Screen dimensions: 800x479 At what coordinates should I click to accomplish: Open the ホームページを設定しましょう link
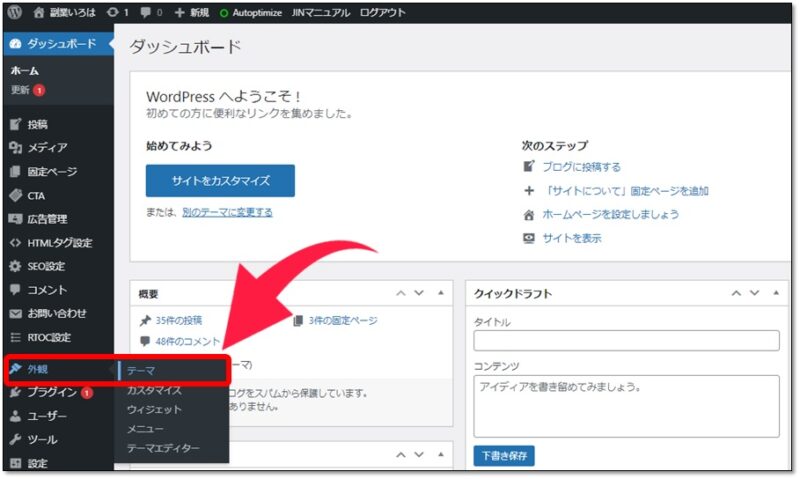tap(611, 214)
